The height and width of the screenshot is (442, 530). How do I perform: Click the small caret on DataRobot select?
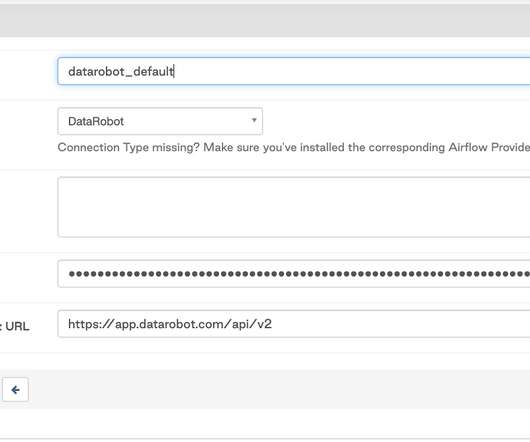[254, 120]
